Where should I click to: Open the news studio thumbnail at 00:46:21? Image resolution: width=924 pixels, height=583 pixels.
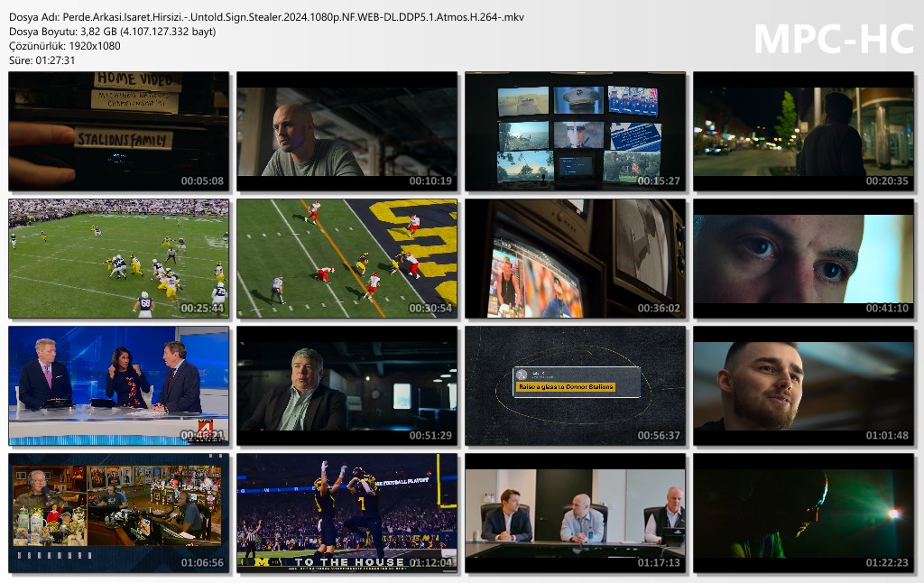(x=118, y=386)
